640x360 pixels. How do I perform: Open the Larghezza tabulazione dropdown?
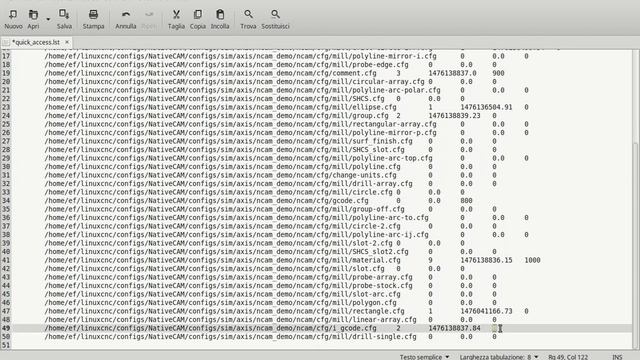click(x=499, y=357)
